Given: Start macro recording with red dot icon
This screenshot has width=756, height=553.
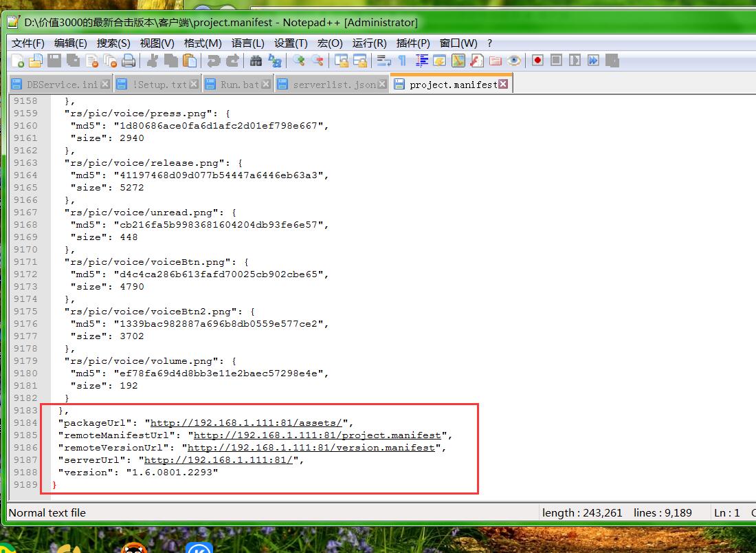Looking at the screenshot, I should tap(537, 61).
